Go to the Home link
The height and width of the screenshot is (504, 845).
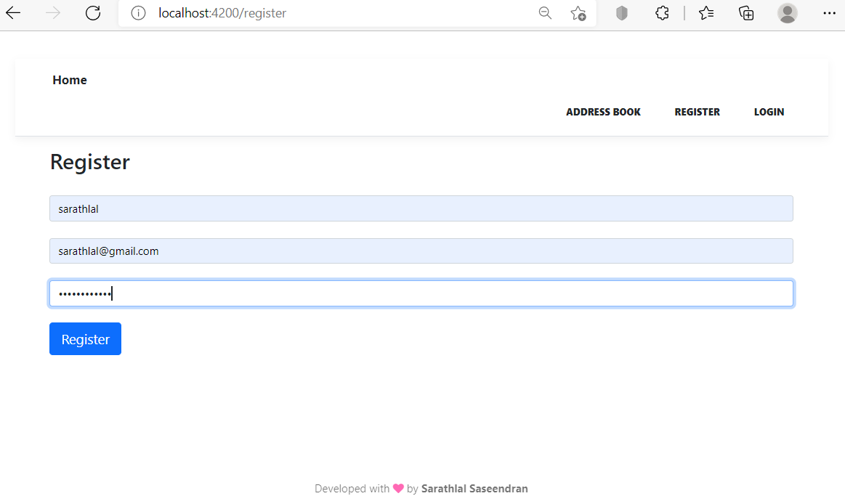coord(70,80)
